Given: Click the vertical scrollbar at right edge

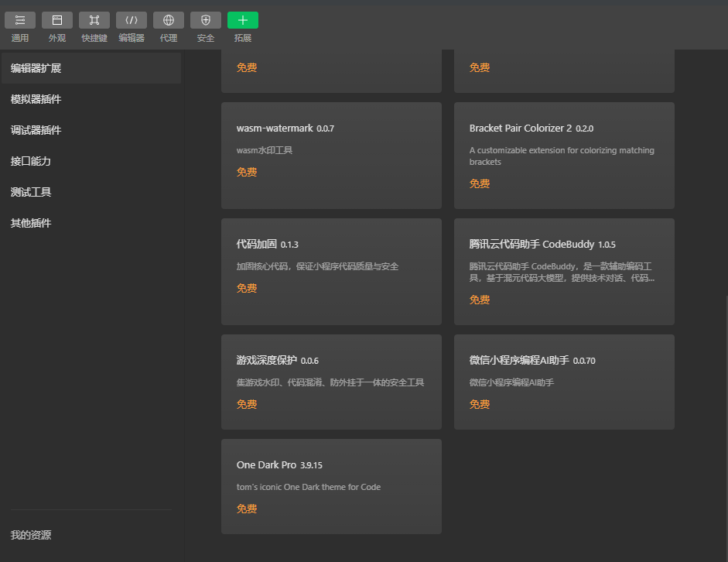Looking at the screenshot, I should coord(726,427).
